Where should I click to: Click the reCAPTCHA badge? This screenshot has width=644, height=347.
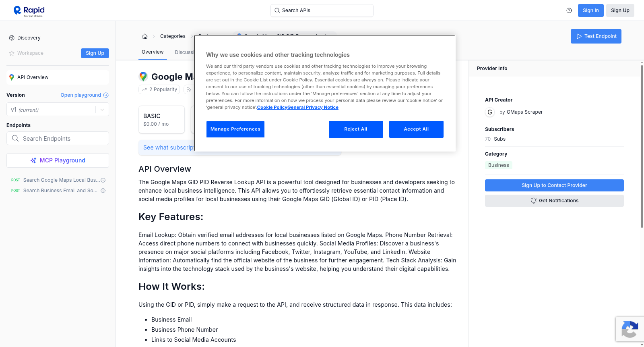click(630, 329)
